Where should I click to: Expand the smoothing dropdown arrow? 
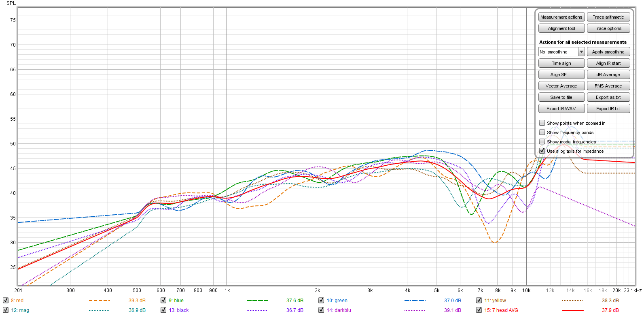(x=581, y=52)
